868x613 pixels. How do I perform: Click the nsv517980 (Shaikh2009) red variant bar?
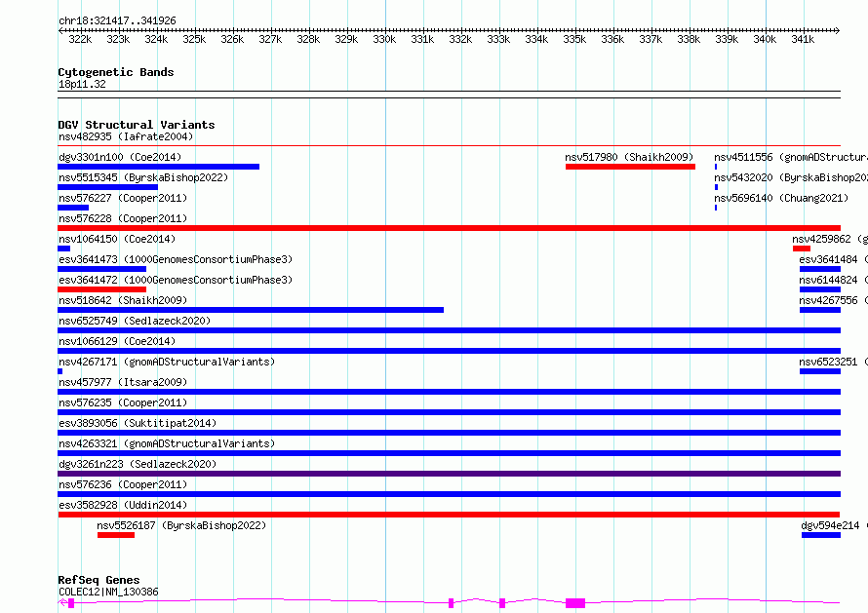click(x=630, y=167)
